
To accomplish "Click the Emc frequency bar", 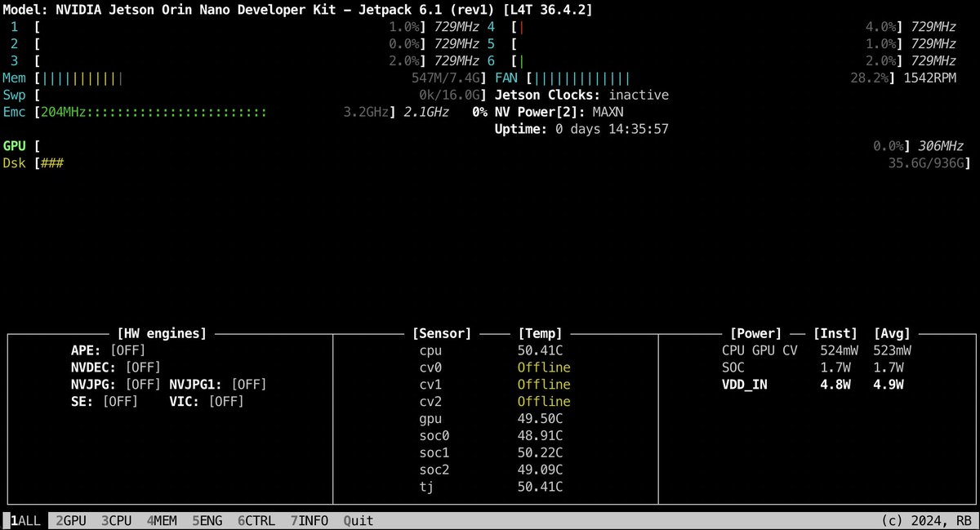I will 214,113.
